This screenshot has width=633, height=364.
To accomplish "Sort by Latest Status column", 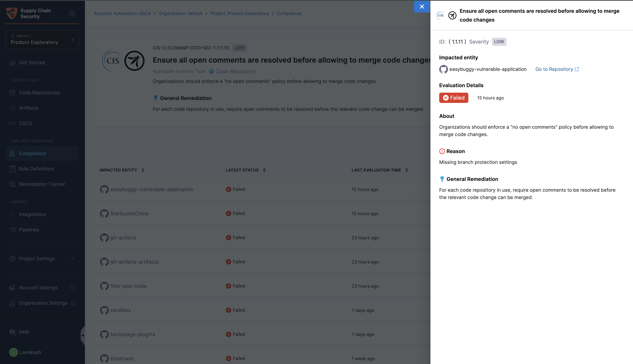I will [264, 170].
